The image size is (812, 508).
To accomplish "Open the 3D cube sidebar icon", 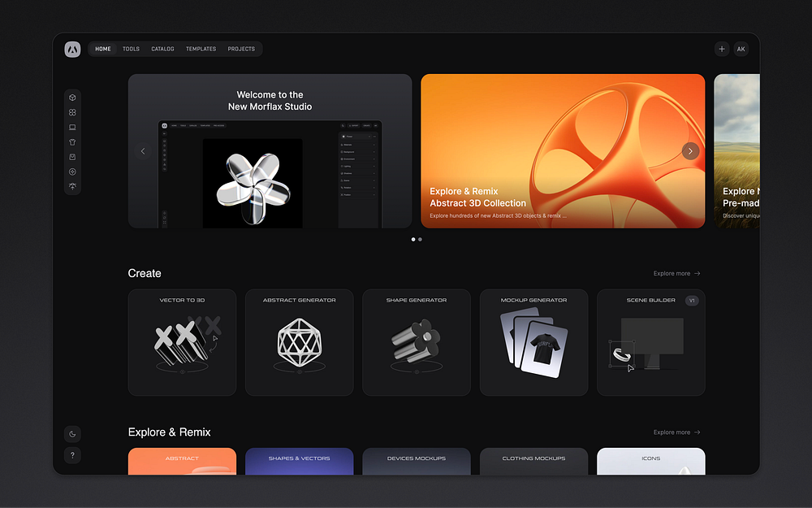I will 72,98.
